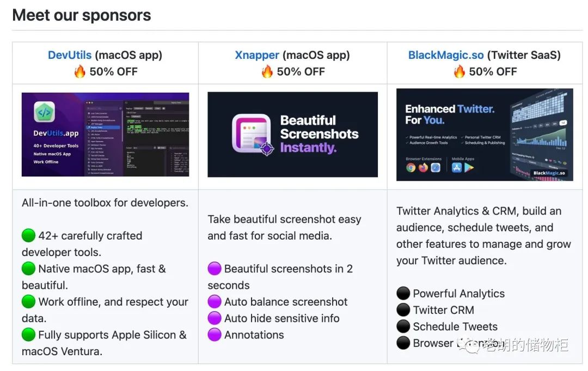The width and height of the screenshot is (588, 371).
Task: Follow the BlackMagic.so link
Action: click(x=446, y=55)
